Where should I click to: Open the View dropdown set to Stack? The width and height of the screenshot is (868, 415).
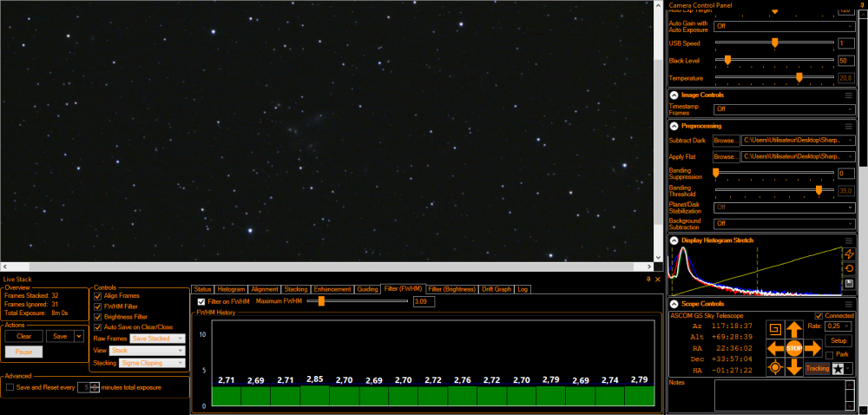tap(148, 350)
